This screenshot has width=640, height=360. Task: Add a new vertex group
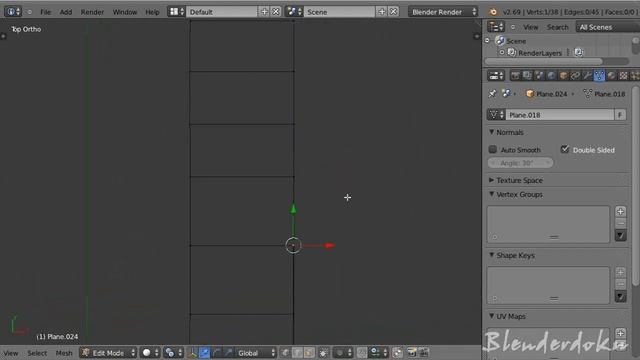[x=620, y=211]
